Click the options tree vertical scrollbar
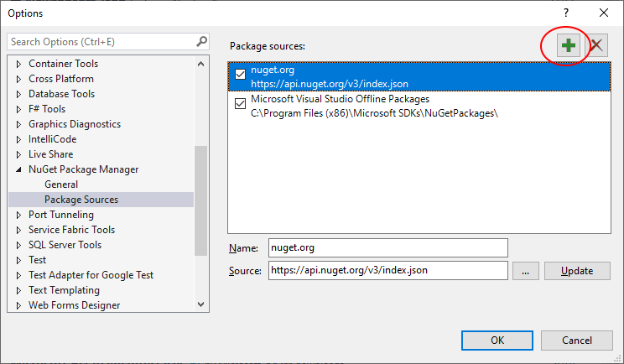624x364 pixels. 200,201
